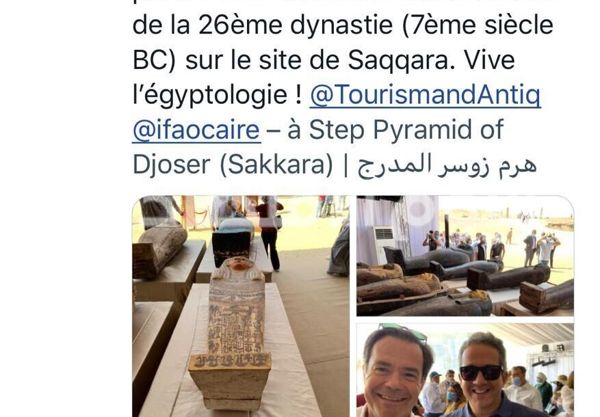This screenshot has height=417, width=600.
Task: Click the Arabic location name هرم زوسر المدرج
Action: [447, 165]
